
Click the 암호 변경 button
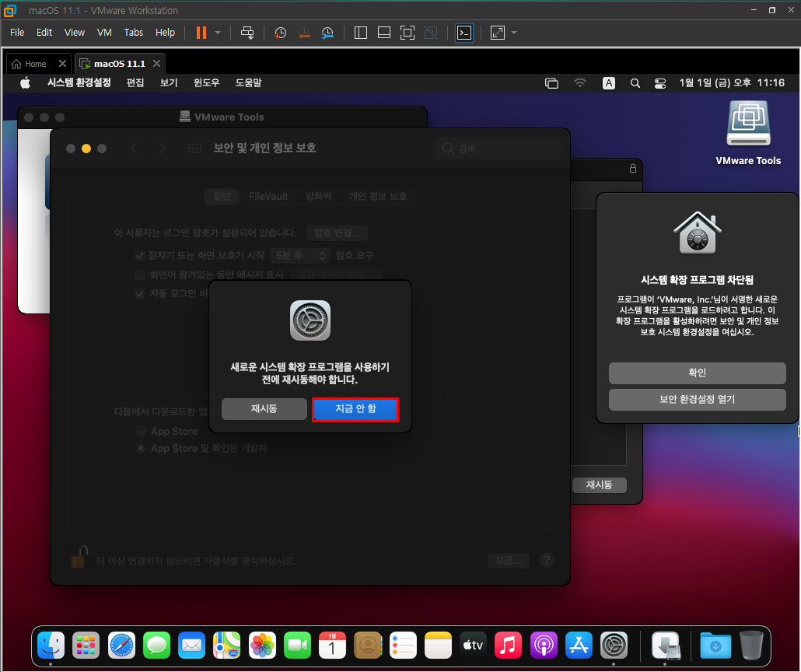pyautogui.click(x=338, y=233)
